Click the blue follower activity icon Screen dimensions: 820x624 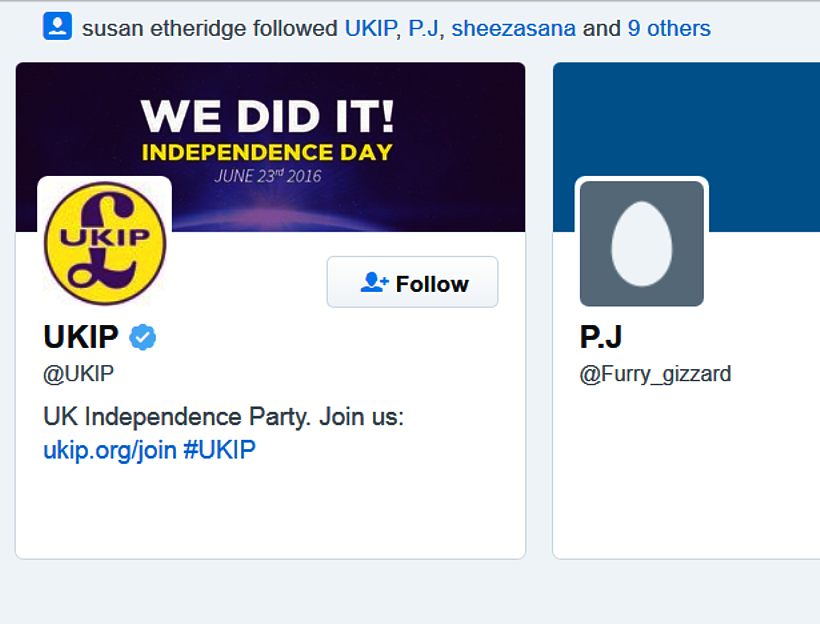tap(57, 27)
